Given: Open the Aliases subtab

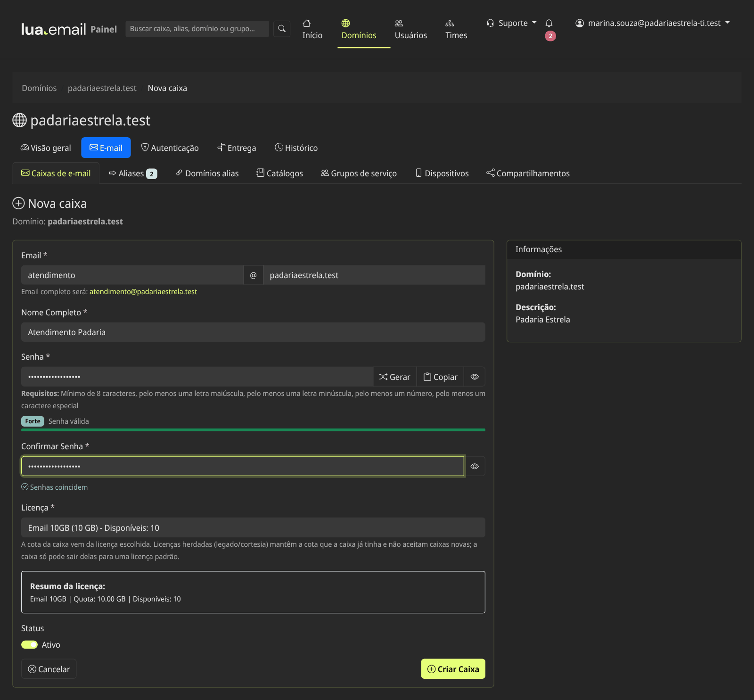Looking at the screenshot, I should pyautogui.click(x=133, y=173).
